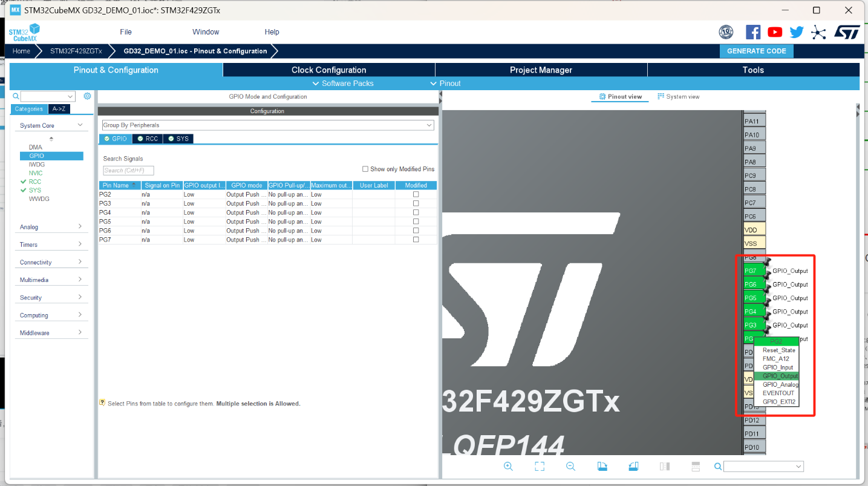Click the GENERATE CODE button
The height and width of the screenshot is (486, 868).
(756, 51)
